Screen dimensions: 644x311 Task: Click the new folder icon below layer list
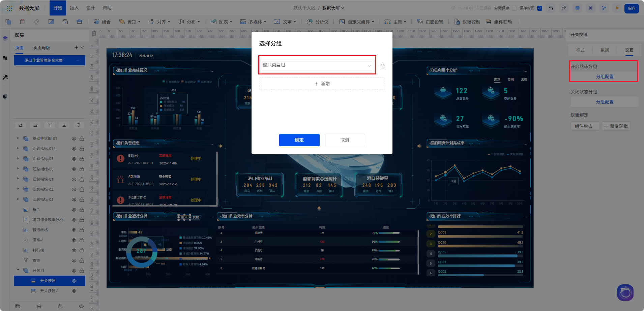18,306
